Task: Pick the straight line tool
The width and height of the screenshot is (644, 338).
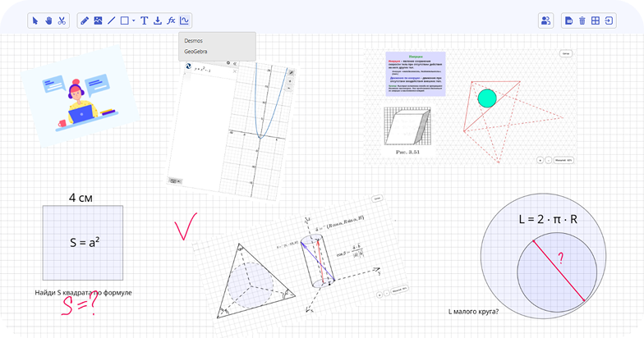Action: [111, 21]
